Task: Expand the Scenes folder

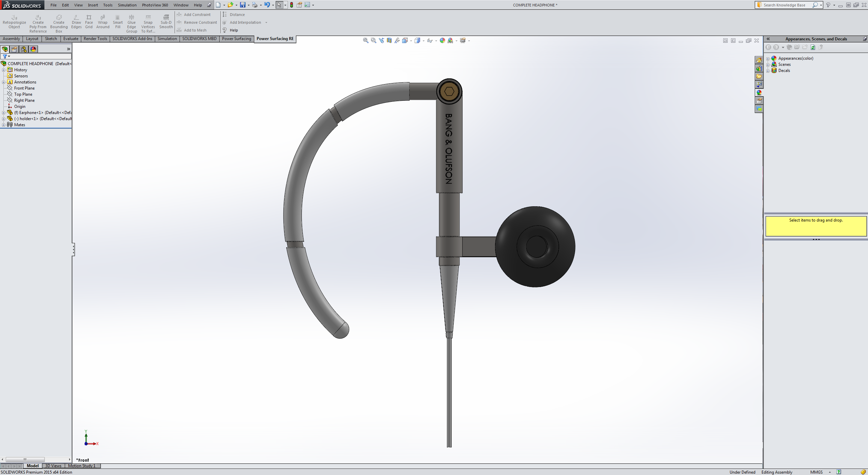Action: click(x=768, y=64)
